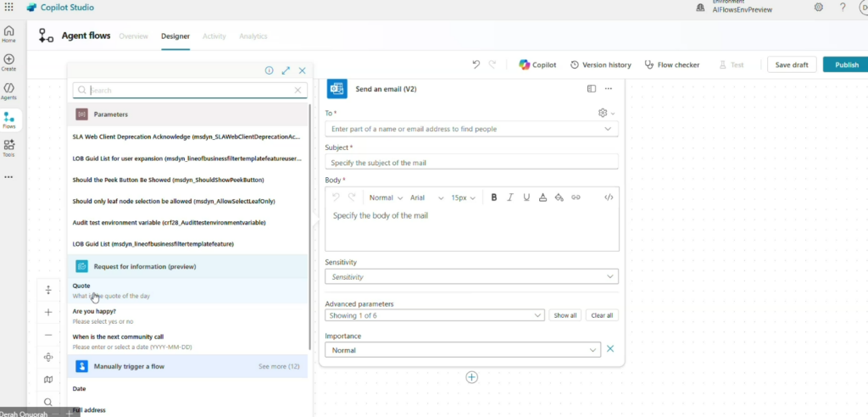The width and height of the screenshot is (868, 417).
Task: Open the font color picker
Action: click(542, 197)
